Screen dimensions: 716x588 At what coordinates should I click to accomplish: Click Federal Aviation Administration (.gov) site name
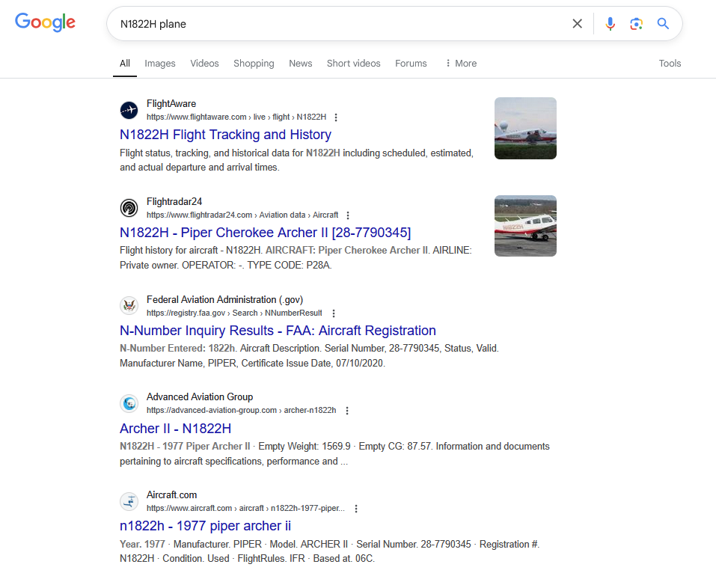pos(224,299)
